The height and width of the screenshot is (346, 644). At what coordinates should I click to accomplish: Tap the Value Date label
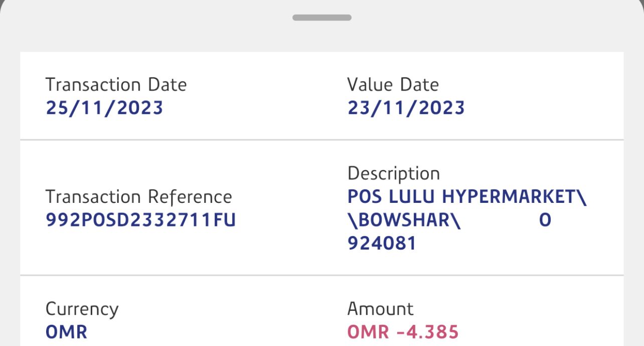(x=393, y=85)
